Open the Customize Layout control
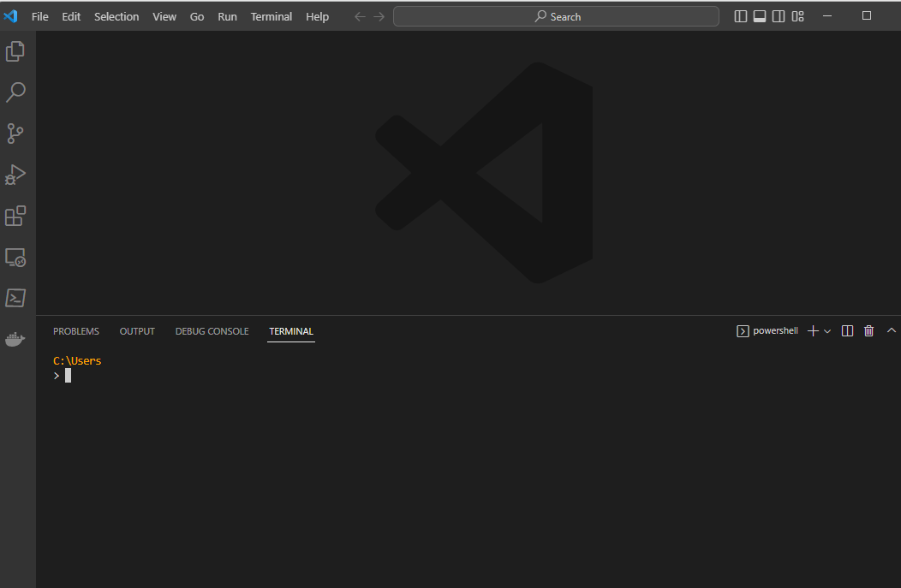This screenshot has height=588, width=901. [797, 15]
